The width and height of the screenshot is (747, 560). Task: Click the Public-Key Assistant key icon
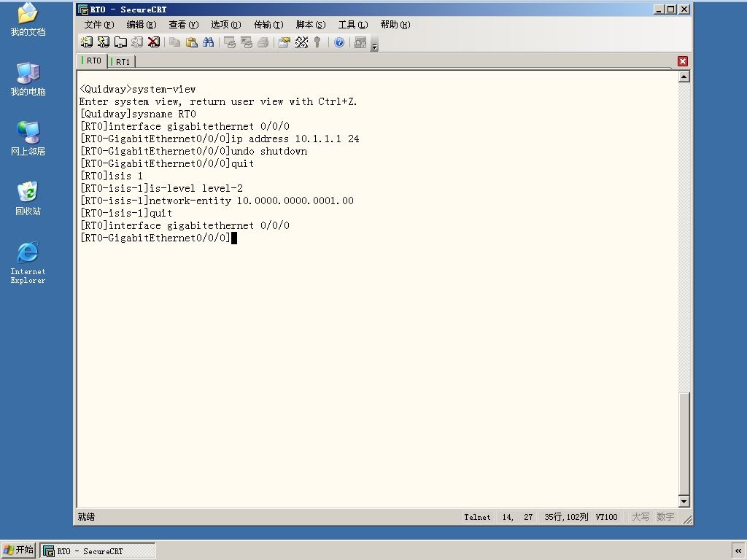click(x=317, y=42)
